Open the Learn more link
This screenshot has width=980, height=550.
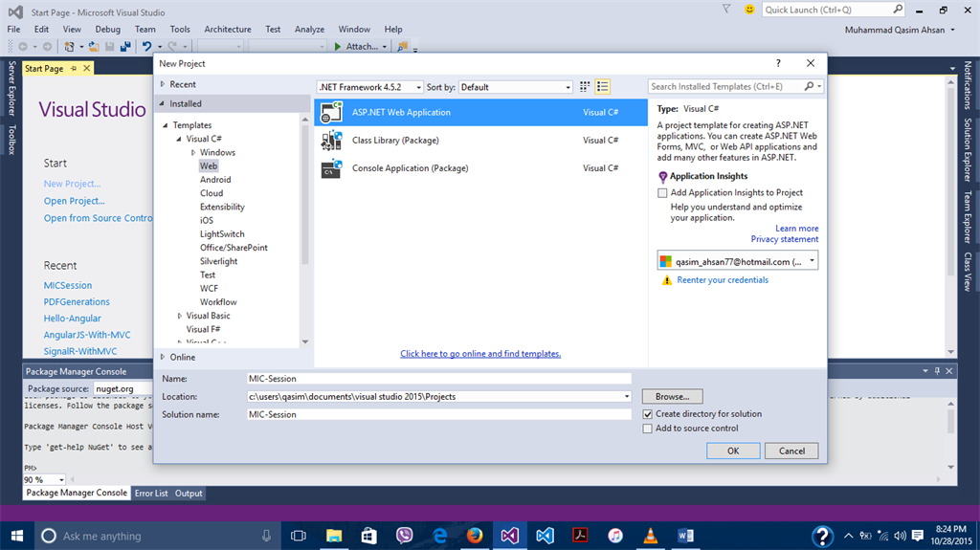797,228
